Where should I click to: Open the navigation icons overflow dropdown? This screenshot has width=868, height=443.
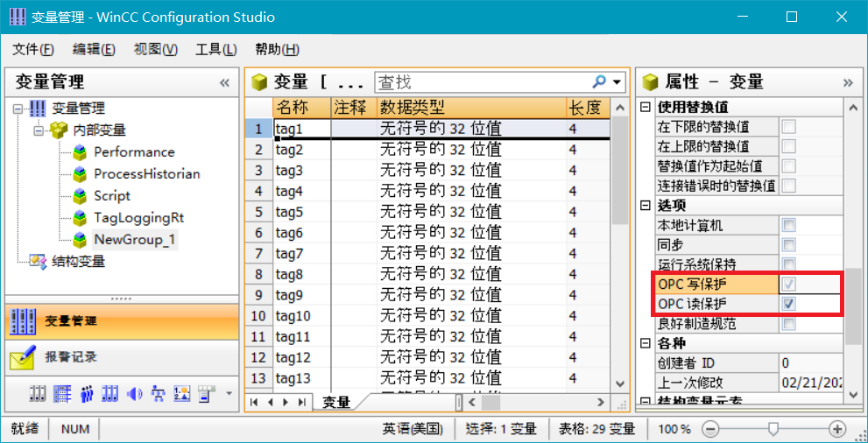coord(229,394)
